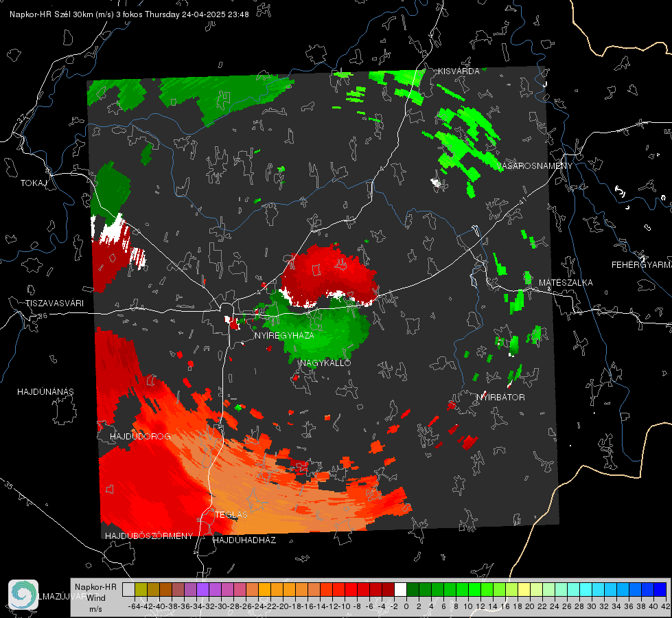This screenshot has width=672, height=618.
Task: Select the HAJDÚDOROG city label
Action: point(140,437)
